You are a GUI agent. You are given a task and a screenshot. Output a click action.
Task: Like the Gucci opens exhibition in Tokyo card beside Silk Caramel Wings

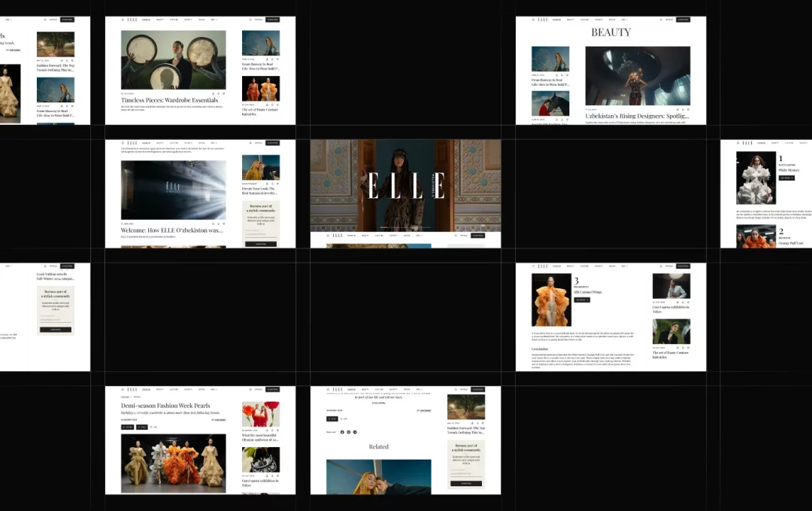(688, 302)
